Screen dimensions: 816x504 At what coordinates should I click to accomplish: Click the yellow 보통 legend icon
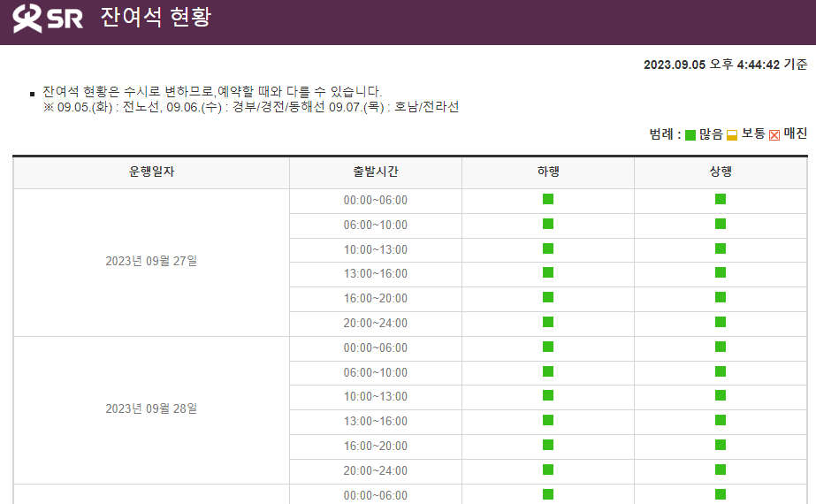click(x=732, y=135)
